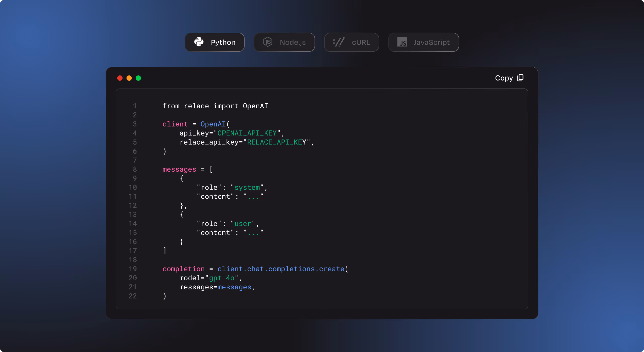Click the cURL slashes icon
This screenshot has height=352, width=644.
click(339, 42)
